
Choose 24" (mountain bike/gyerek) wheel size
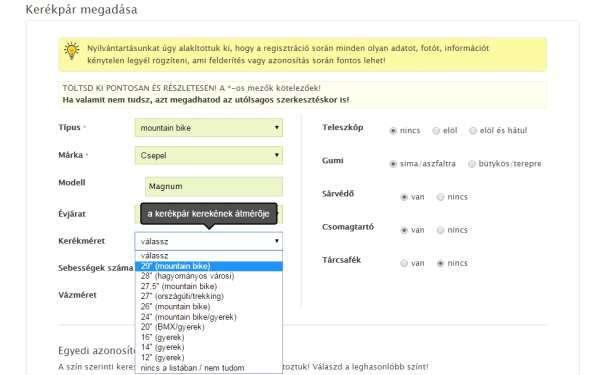coord(209,317)
